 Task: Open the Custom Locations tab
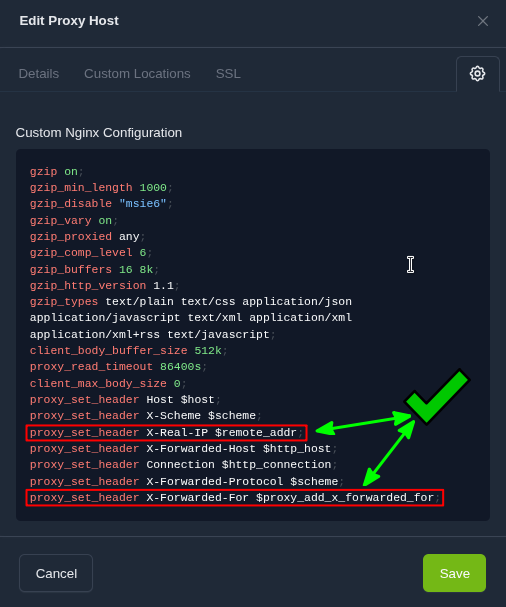[x=137, y=74]
